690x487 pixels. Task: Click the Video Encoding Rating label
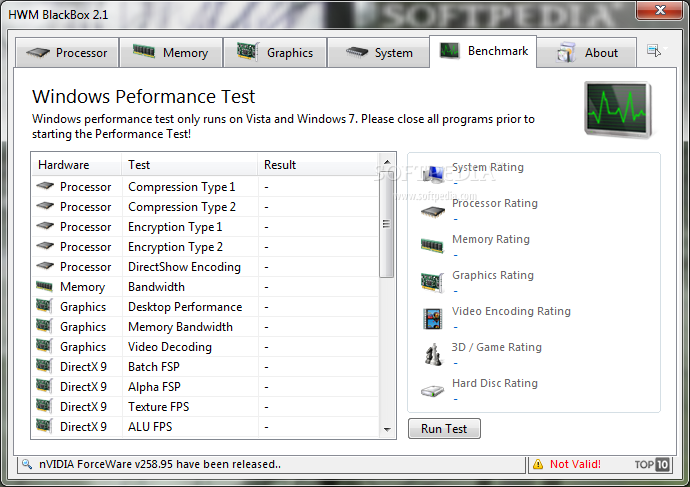pyautogui.click(x=511, y=311)
